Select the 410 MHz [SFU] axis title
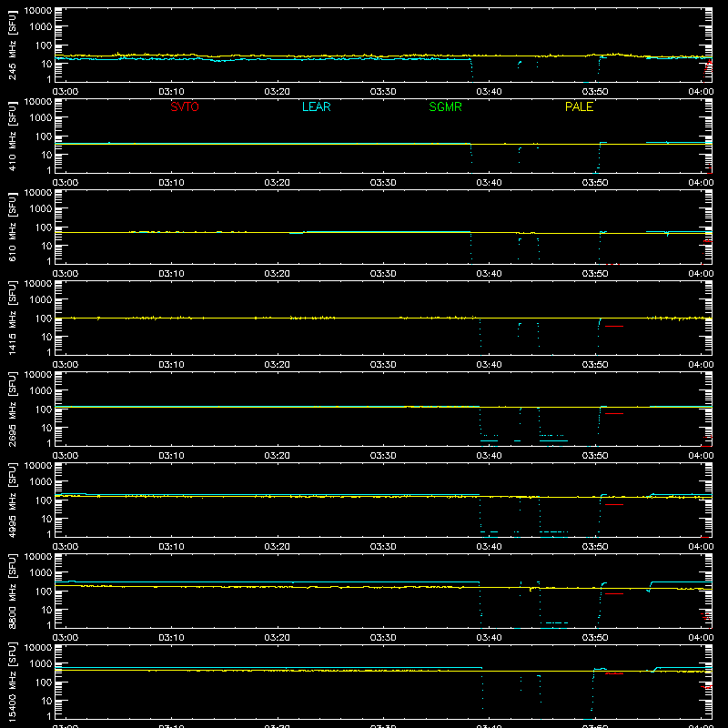This screenshot has height=728, width=728. pyautogui.click(x=13, y=136)
